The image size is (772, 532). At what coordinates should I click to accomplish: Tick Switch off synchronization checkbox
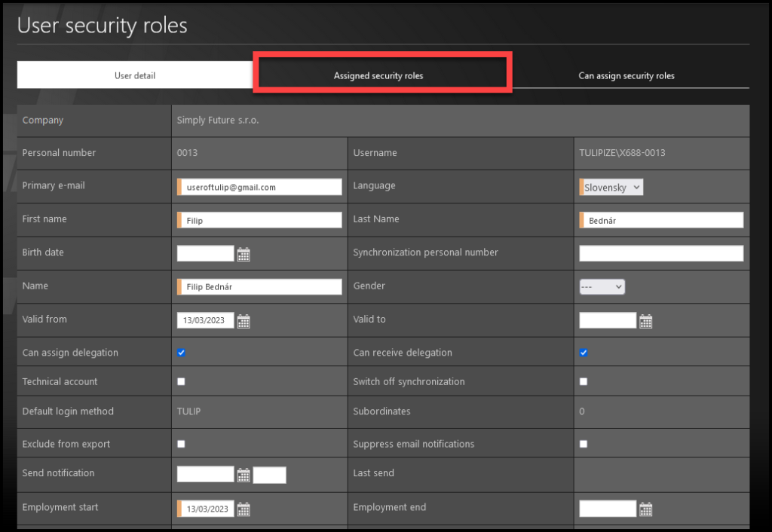point(584,382)
